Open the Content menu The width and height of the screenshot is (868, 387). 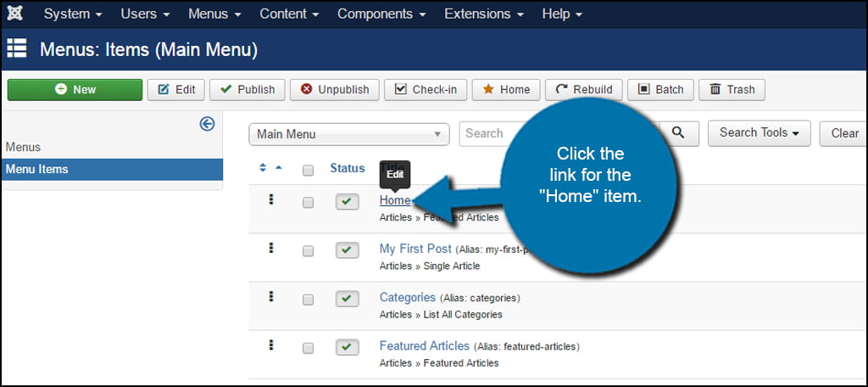290,14
